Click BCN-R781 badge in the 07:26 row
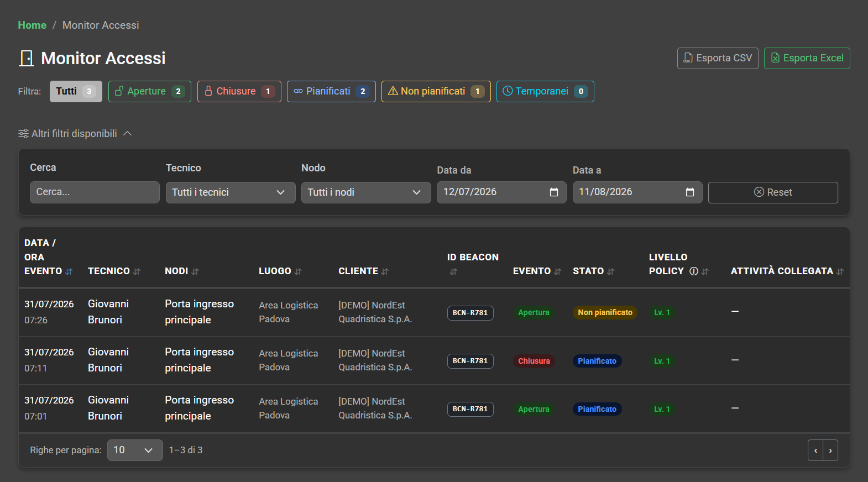Viewport: 868px width, 482px height. tap(470, 313)
